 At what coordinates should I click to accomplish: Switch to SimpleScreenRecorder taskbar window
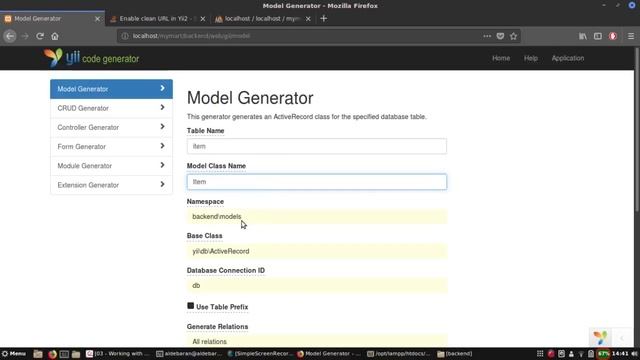260,353
